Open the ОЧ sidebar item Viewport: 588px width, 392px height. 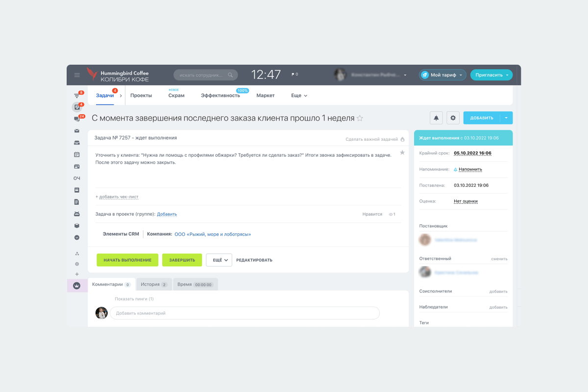(77, 178)
